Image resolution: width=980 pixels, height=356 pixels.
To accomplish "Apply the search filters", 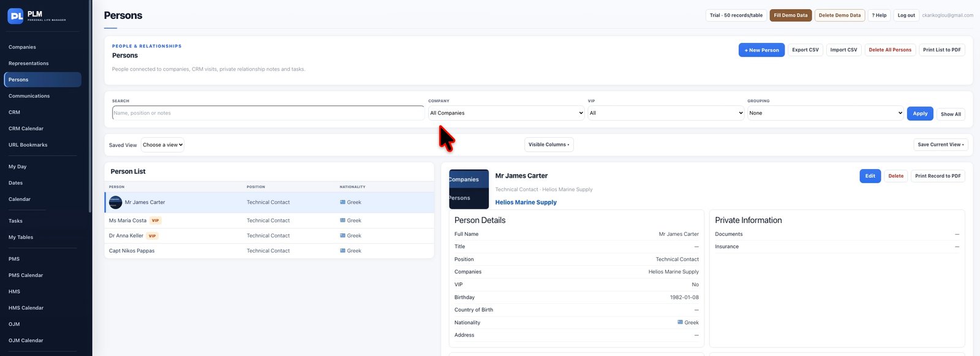I will coord(920,113).
